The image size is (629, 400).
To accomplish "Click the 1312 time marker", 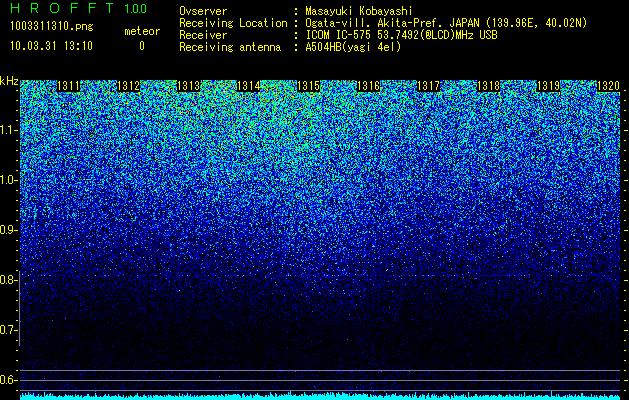I will point(128,86).
